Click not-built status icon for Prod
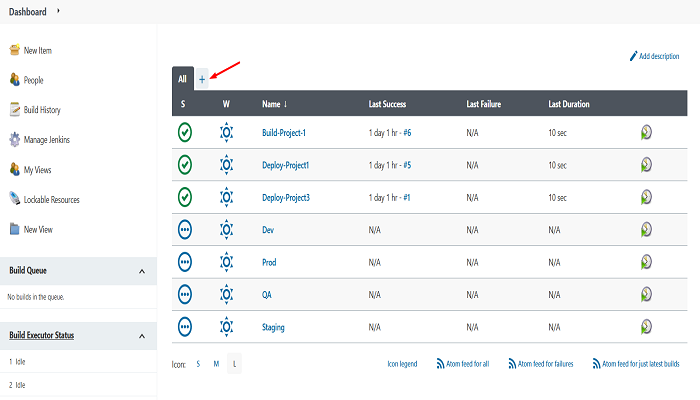Image resolution: width=700 pixels, height=400 pixels. click(185, 262)
